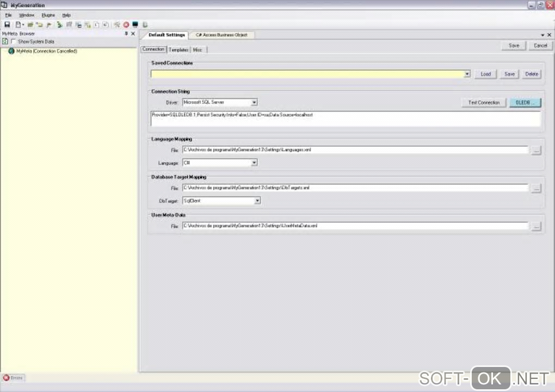The height and width of the screenshot is (392, 555).
Task: Expand the DbTarget dropdown showing SqlClient
Action: [x=257, y=201]
